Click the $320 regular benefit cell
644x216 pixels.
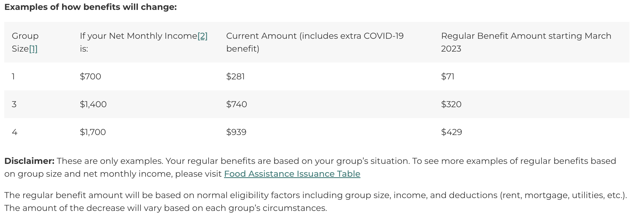pyautogui.click(x=451, y=104)
